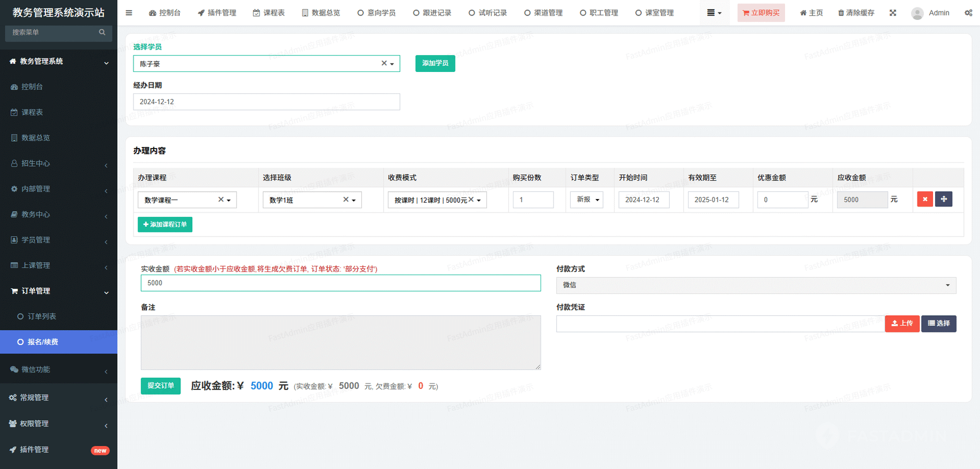Click the fullscreen expand icon in header
Image resolution: width=980 pixels, height=469 pixels.
point(893,13)
